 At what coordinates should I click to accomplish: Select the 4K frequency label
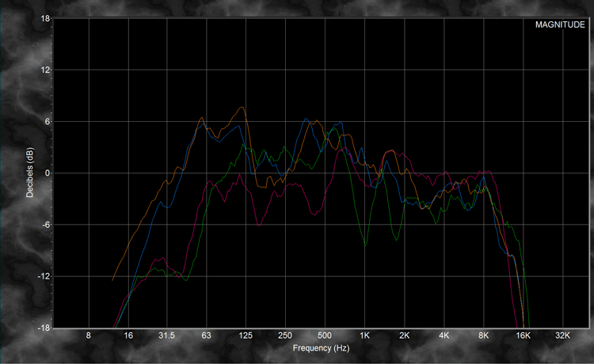coord(444,336)
